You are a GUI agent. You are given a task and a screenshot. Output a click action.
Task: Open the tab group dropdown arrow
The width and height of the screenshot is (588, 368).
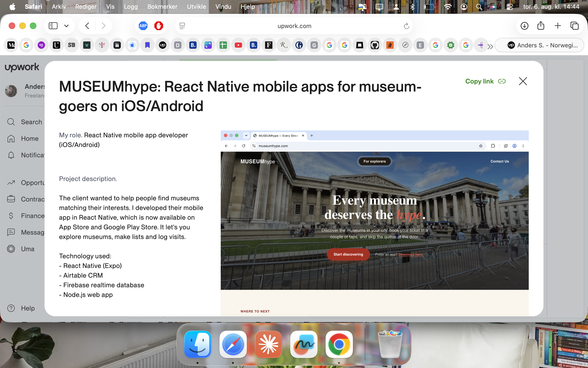coord(66,26)
